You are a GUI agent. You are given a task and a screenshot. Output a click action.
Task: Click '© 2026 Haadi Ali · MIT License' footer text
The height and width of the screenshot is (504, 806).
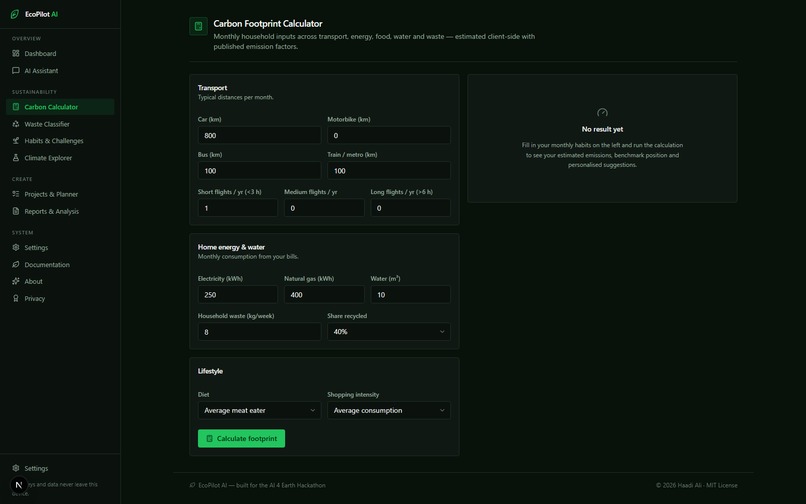(697, 485)
